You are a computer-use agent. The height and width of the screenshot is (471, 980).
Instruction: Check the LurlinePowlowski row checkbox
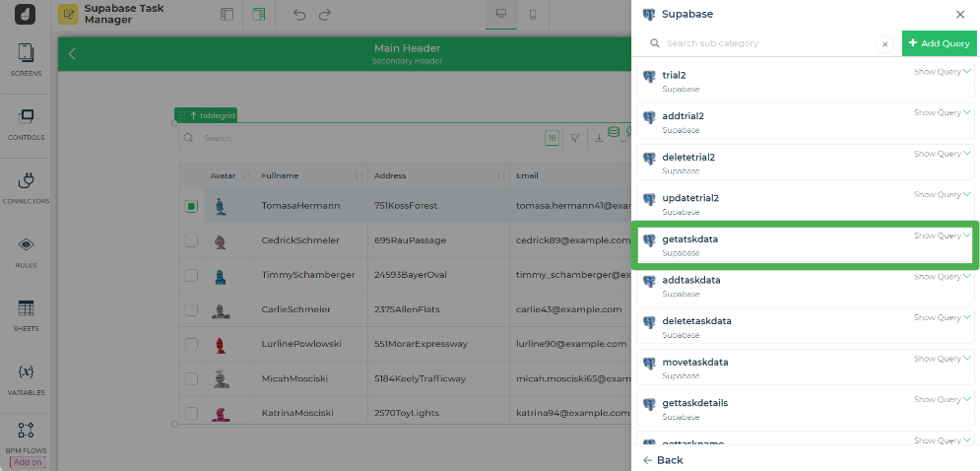(x=191, y=344)
